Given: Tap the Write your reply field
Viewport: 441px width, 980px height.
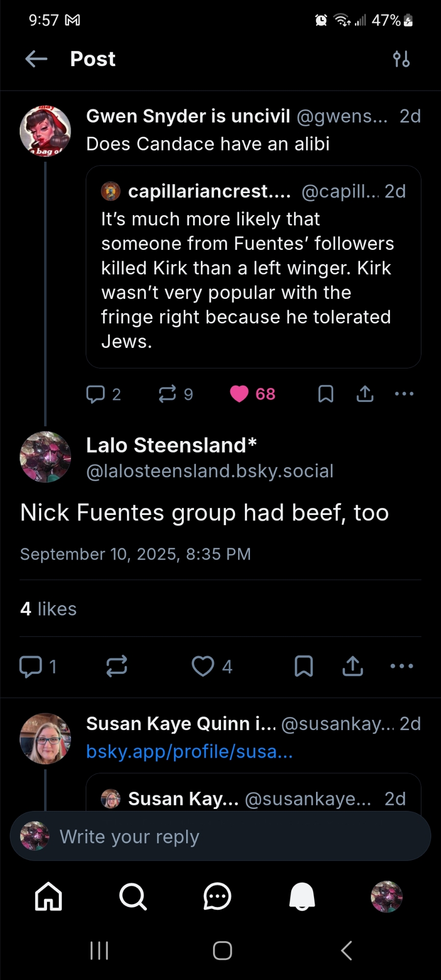Looking at the screenshot, I should pos(220,837).
